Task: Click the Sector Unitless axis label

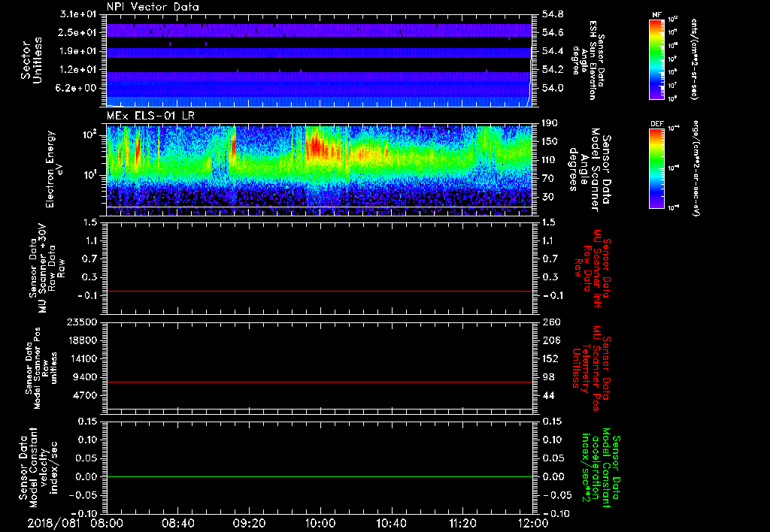Action: (x=30, y=61)
